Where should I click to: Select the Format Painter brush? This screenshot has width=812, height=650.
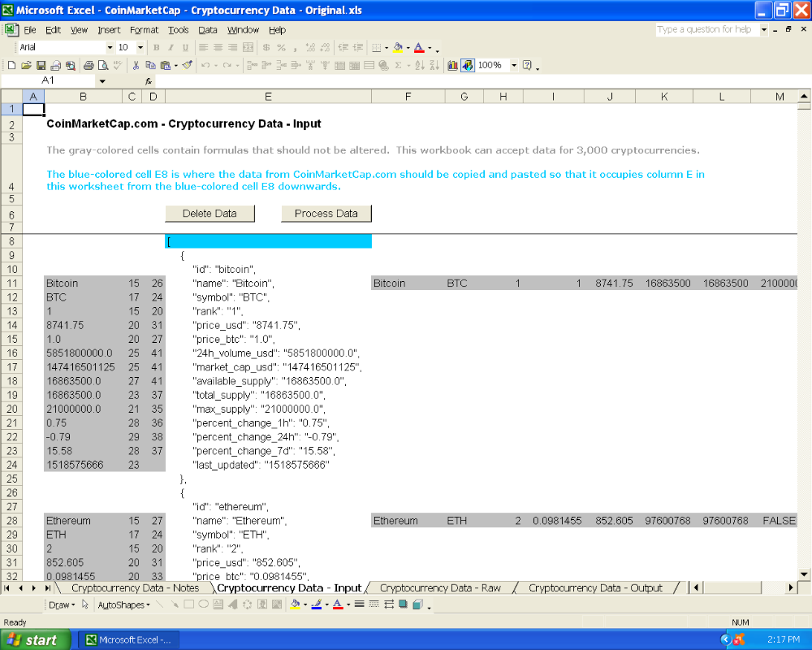[188, 65]
